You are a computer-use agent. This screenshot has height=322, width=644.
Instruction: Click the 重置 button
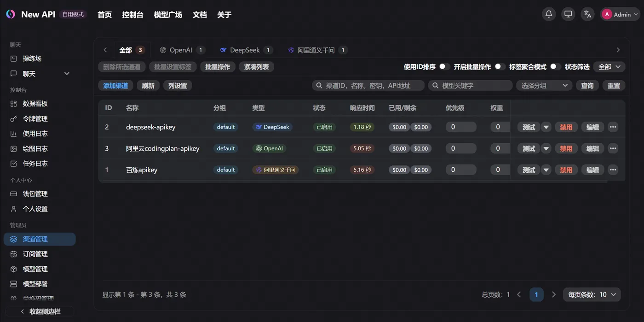[x=614, y=85]
